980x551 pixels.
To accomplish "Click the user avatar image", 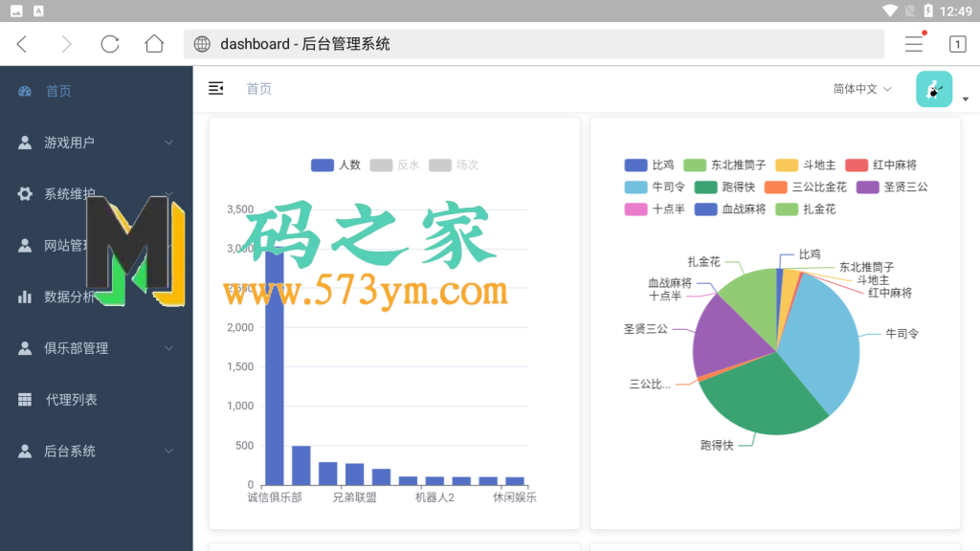I will coord(934,89).
